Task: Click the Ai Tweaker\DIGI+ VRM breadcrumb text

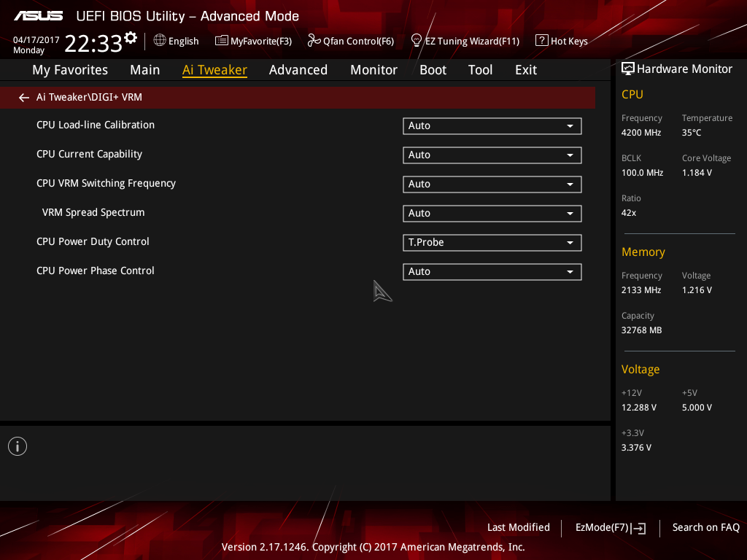Action: pyautogui.click(x=89, y=97)
